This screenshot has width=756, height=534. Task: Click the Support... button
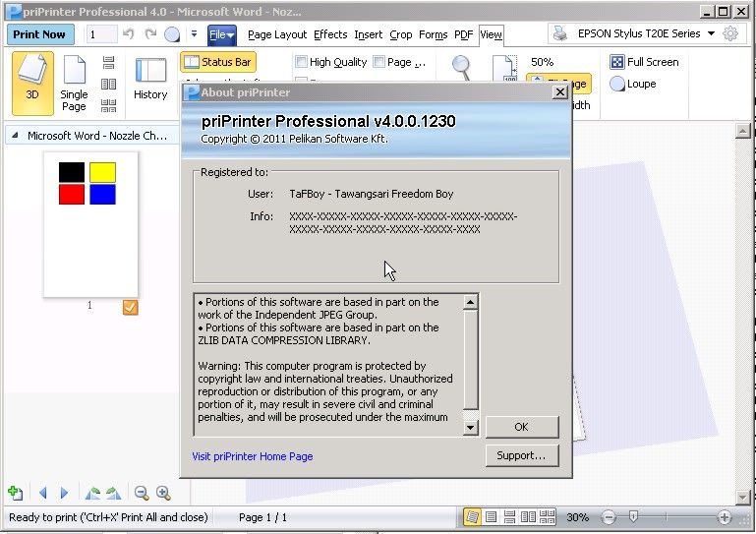point(522,455)
